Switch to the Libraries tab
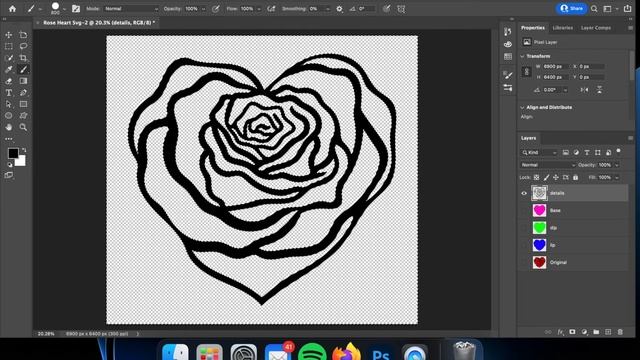The image size is (640, 360). (x=562, y=28)
